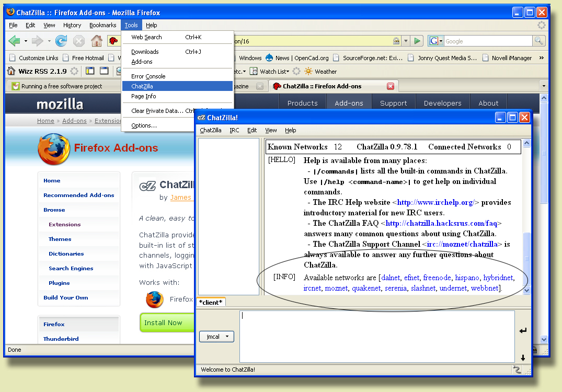
Task: Open Themes in the Browse sidebar
Action: 60,239
